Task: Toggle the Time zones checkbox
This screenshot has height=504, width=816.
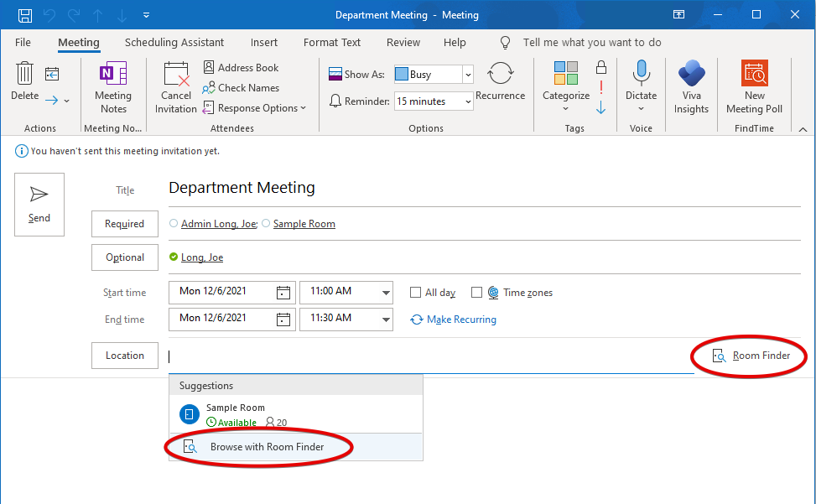Action: [476, 293]
